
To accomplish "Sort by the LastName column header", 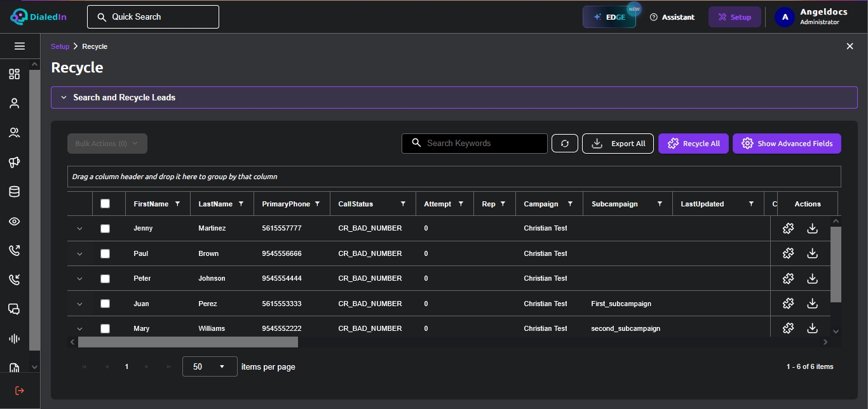I will tap(215, 204).
